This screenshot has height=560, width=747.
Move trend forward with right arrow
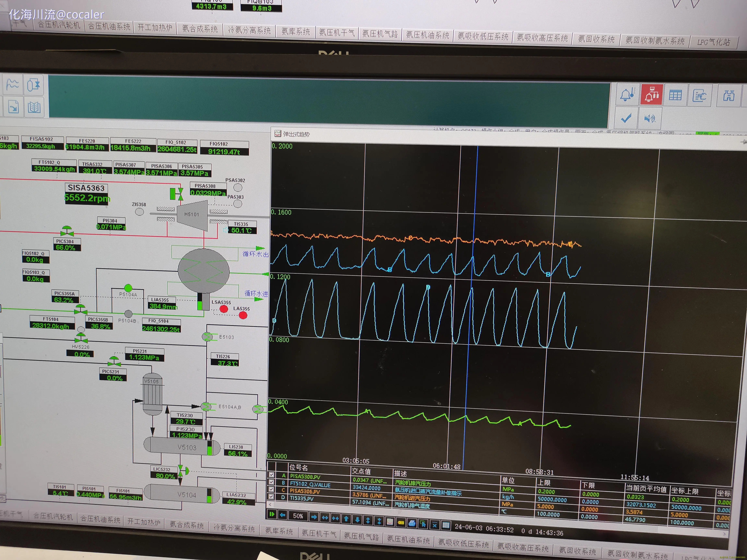314,517
